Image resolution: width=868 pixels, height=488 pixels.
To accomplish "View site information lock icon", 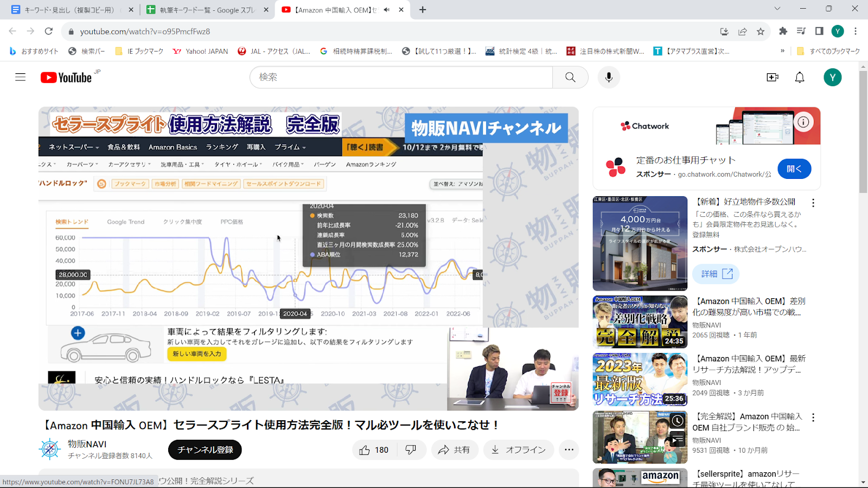I will click(x=71, y=31).
